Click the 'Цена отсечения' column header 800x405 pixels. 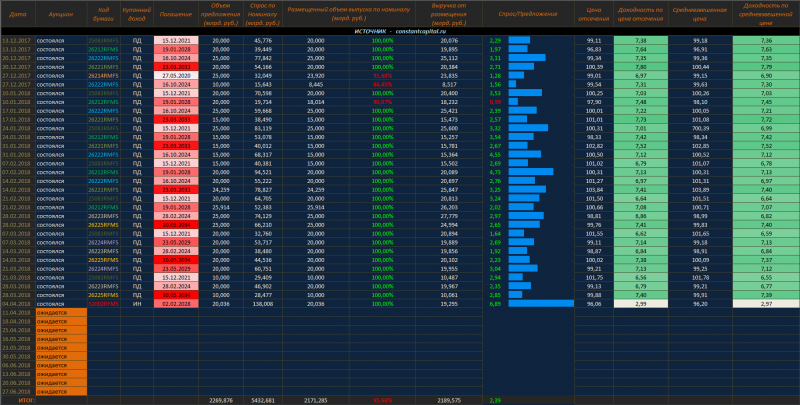(x=594, y=16)
